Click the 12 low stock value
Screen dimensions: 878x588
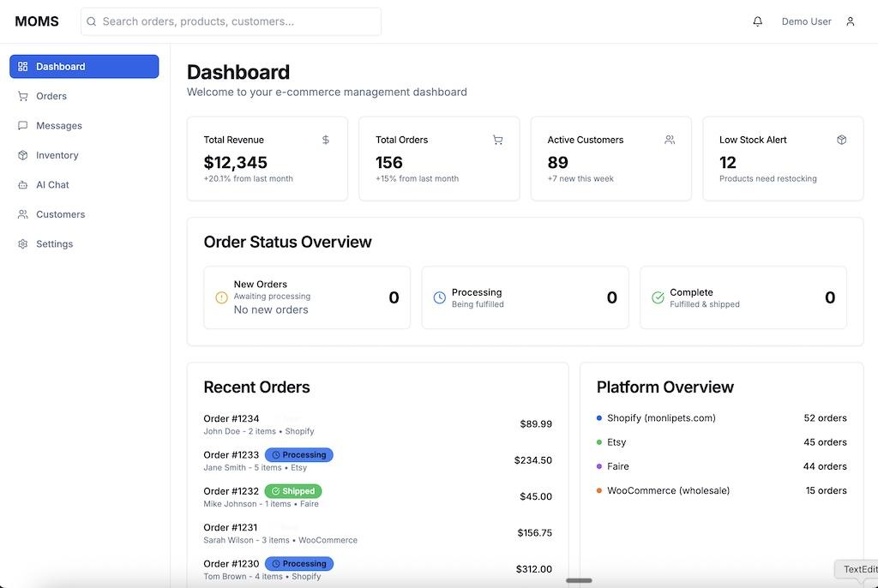[727, 162]
